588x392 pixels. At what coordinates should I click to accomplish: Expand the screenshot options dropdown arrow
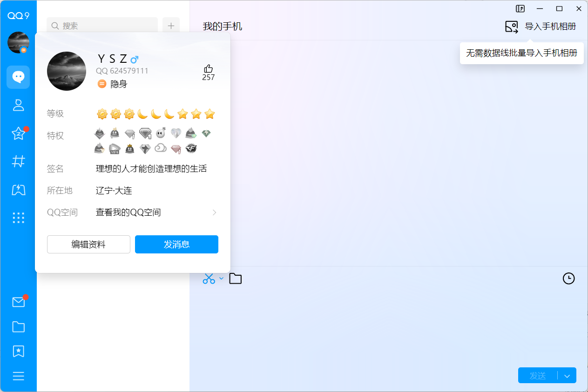pos(221,279)
